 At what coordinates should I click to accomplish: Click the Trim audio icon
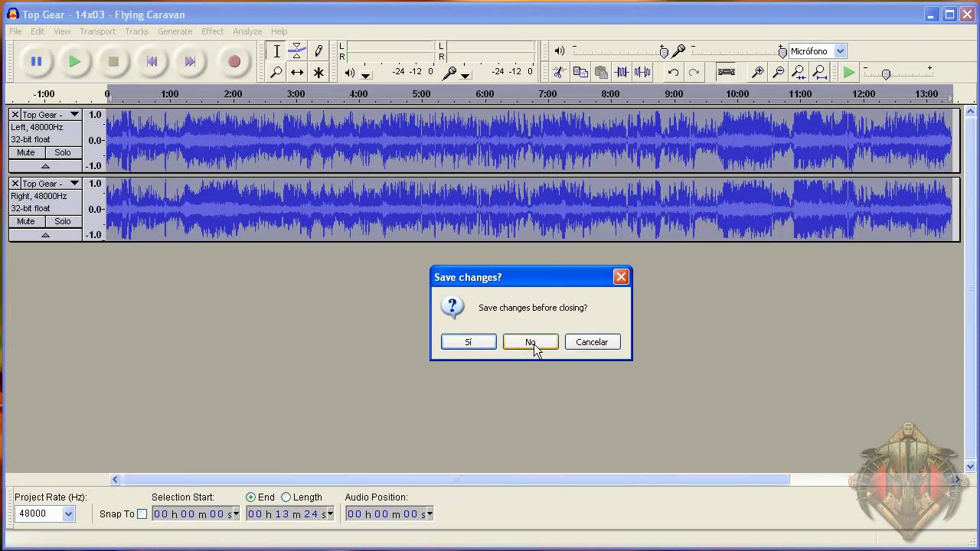click(622, 72)
